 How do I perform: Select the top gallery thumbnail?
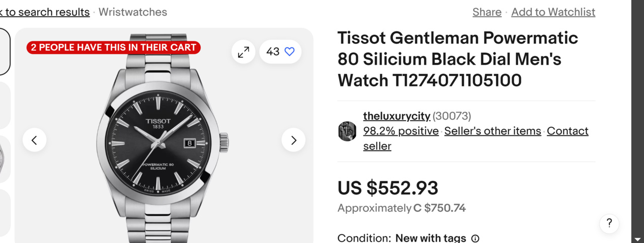point(4,51)
